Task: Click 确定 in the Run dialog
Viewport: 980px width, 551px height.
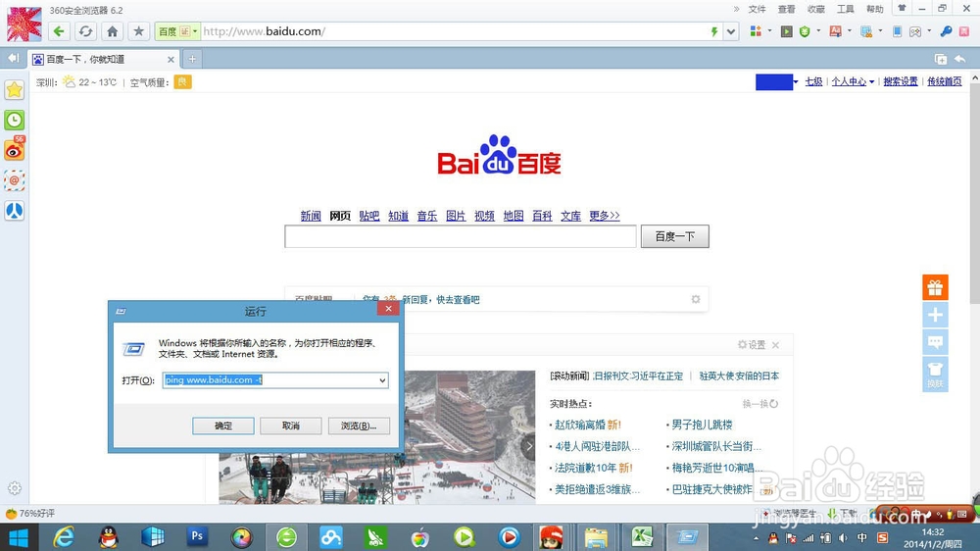Action: click(223, 426)
